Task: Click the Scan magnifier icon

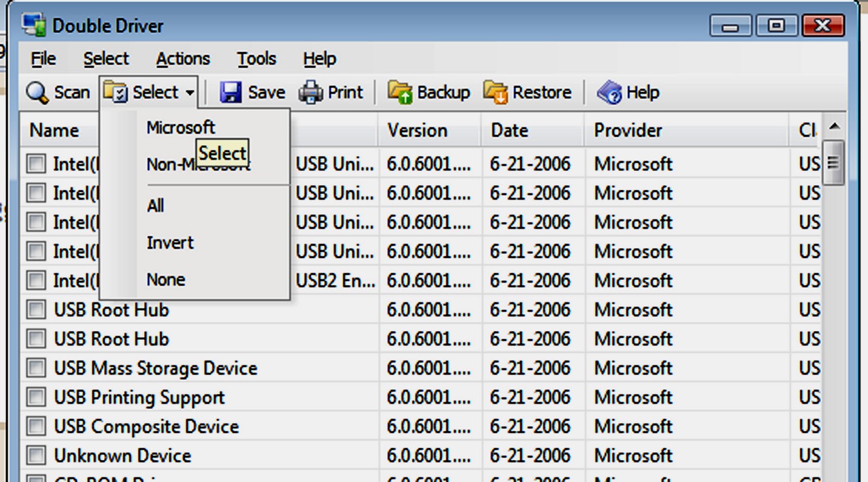Action: 37,93
